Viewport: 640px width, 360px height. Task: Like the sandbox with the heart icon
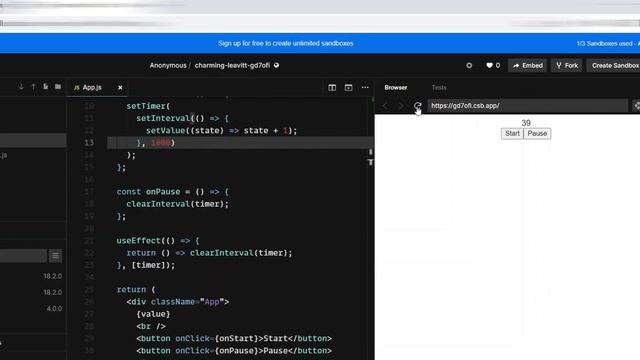pos(489,65)
